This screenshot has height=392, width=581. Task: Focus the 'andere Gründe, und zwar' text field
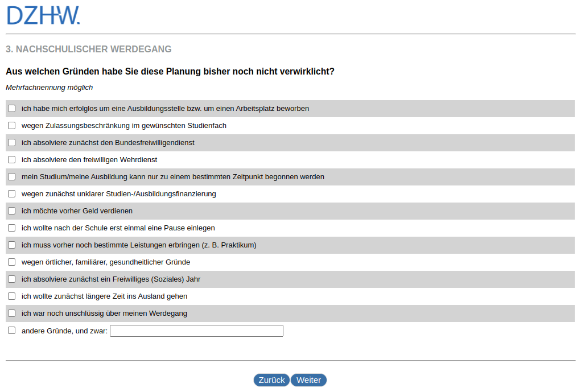(x=196, y=331)
